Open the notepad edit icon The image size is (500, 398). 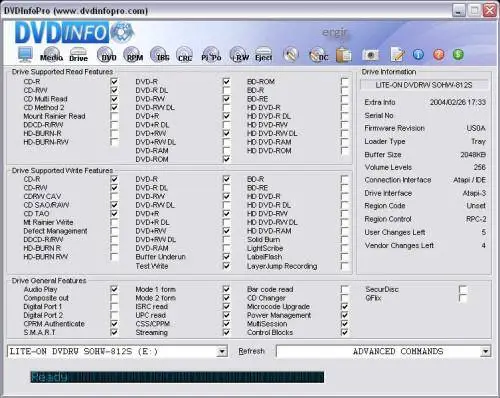398,55
